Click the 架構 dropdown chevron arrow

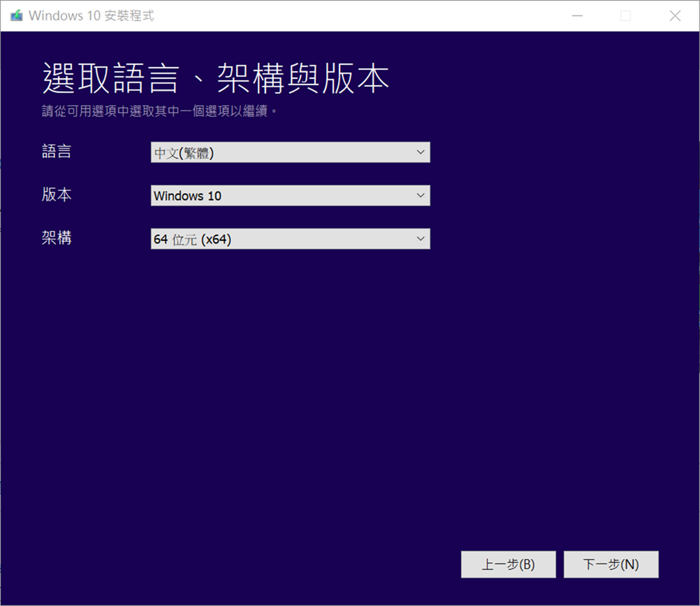click(421, 238)
